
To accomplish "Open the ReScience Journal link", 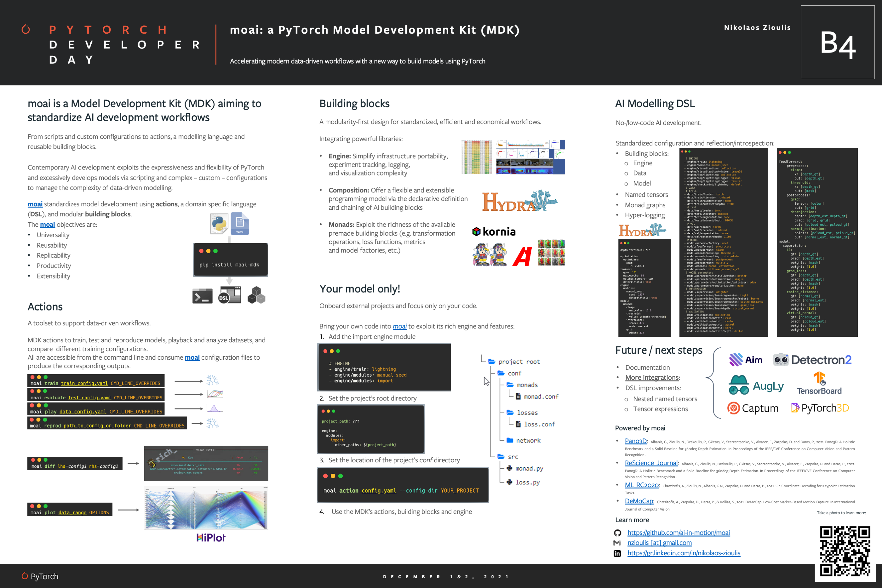I will [651, 463].
